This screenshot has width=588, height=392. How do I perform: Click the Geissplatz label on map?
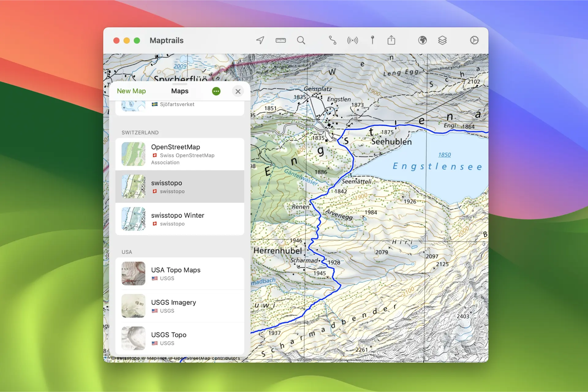click(x=318, y=89)
